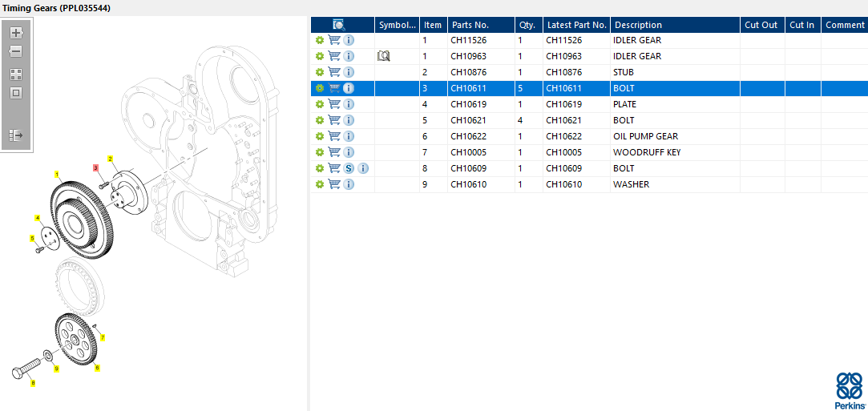Add CH10619 PLATE to cart

click(x=333, y=104)
